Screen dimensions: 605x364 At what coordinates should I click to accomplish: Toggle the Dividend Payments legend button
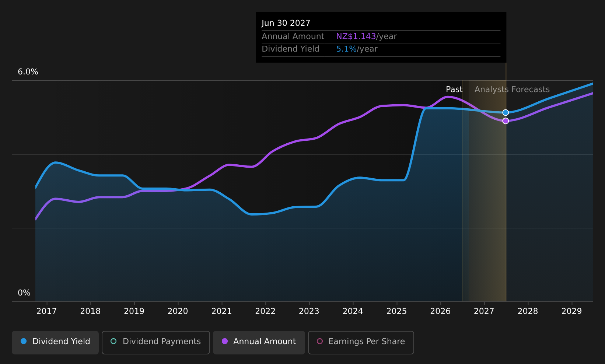pos(156,343)
